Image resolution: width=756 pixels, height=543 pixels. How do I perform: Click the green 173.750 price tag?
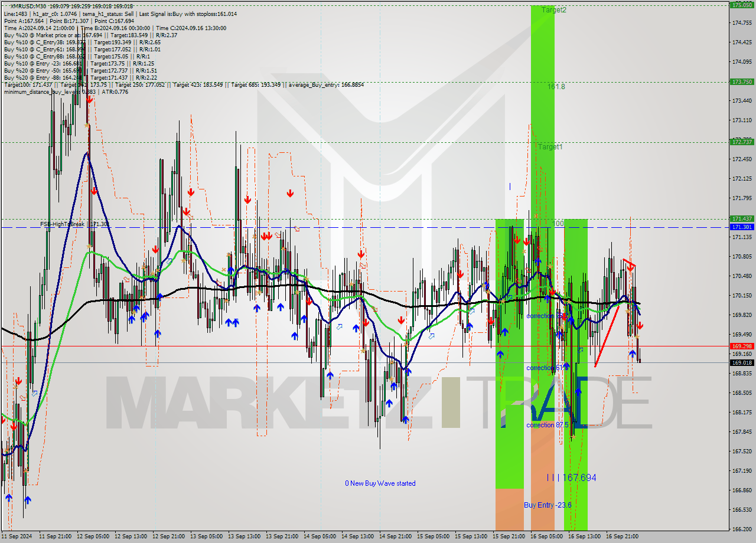742,82
